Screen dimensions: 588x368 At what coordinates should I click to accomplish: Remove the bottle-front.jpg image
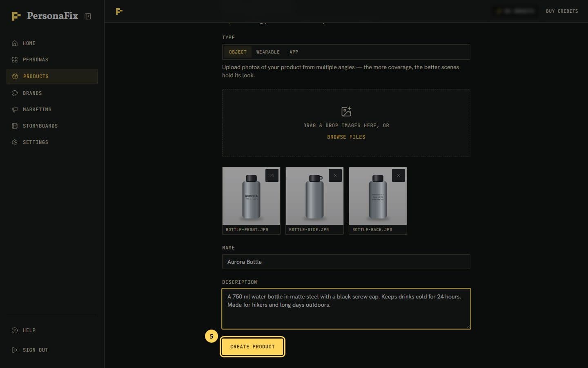point(272,175)
